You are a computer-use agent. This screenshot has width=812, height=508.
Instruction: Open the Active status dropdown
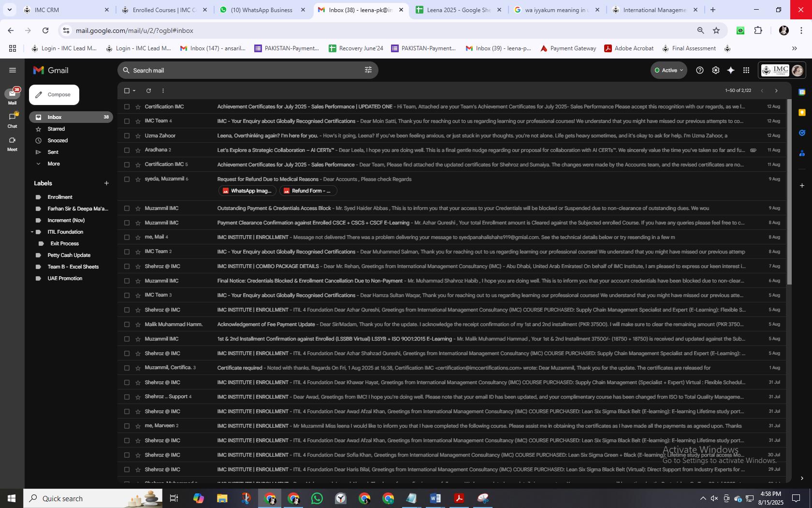tap(669, 70)
